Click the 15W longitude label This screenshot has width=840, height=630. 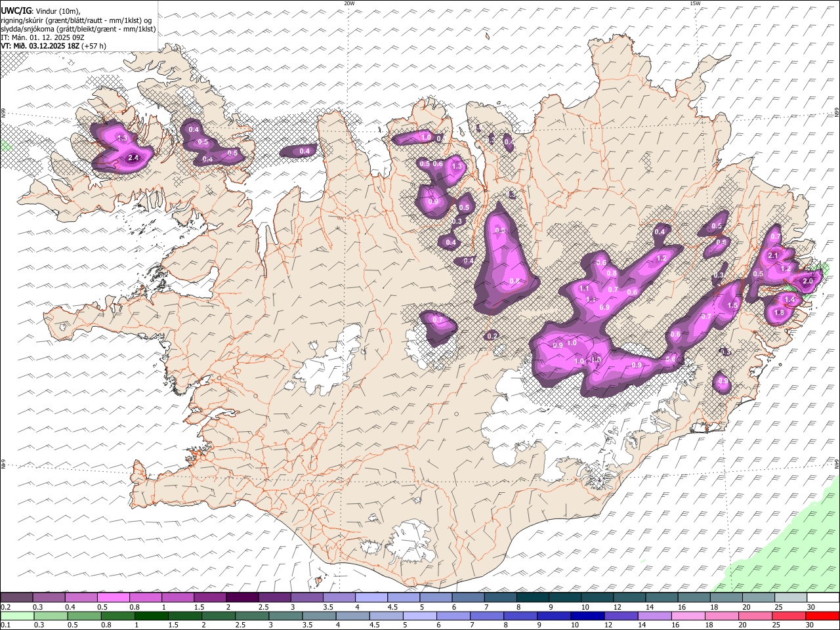695,3
